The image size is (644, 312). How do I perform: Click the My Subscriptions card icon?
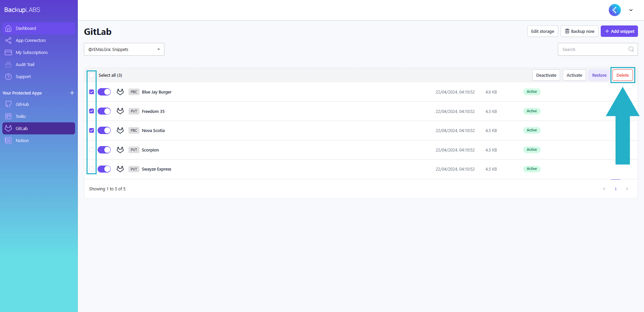pos(8,53)
